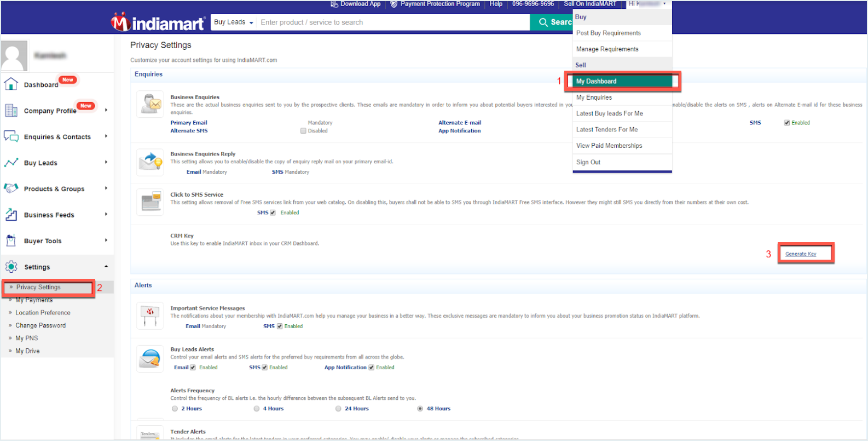Open Change Password in sidebar
This screenshot has height=441, width=868.
pyautogui.click(x=40, y=325)
